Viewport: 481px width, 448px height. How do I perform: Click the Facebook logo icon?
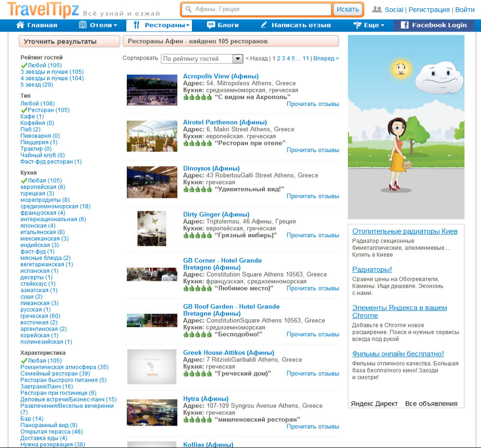[x=404, y=25]
